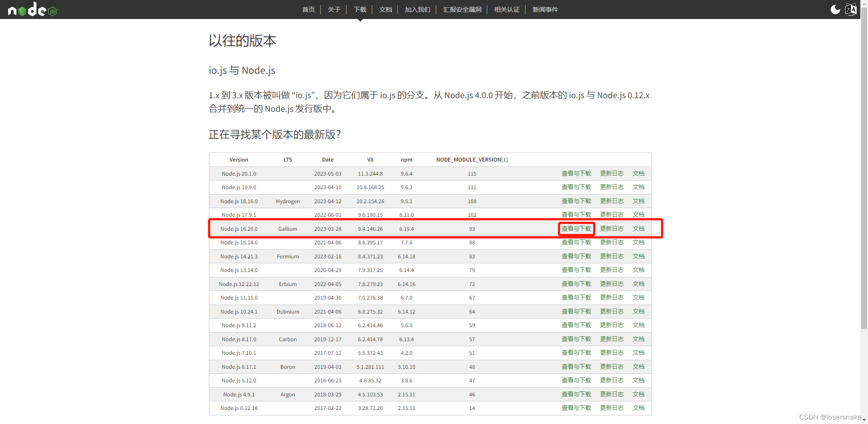Click the 以往的版本 page heading
This screenshot has height=424, width=868.
242,41
